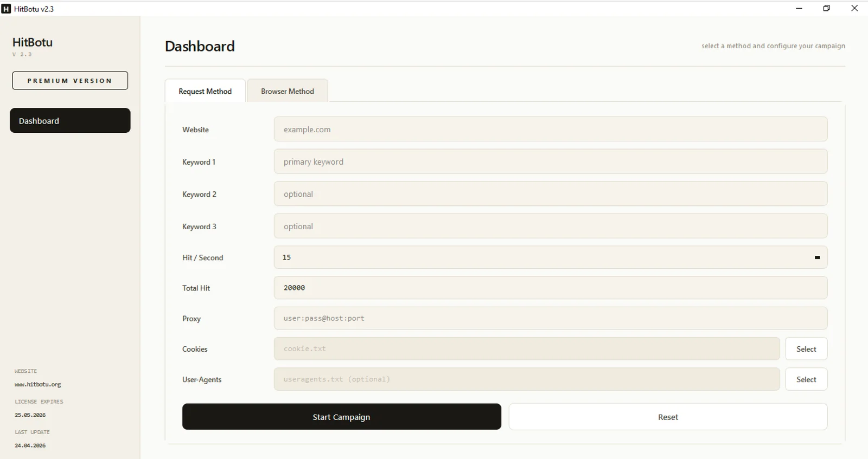The image size is (868, 459).
Task: Click the Dashboard page heading
Action: (x=200, y=46)
